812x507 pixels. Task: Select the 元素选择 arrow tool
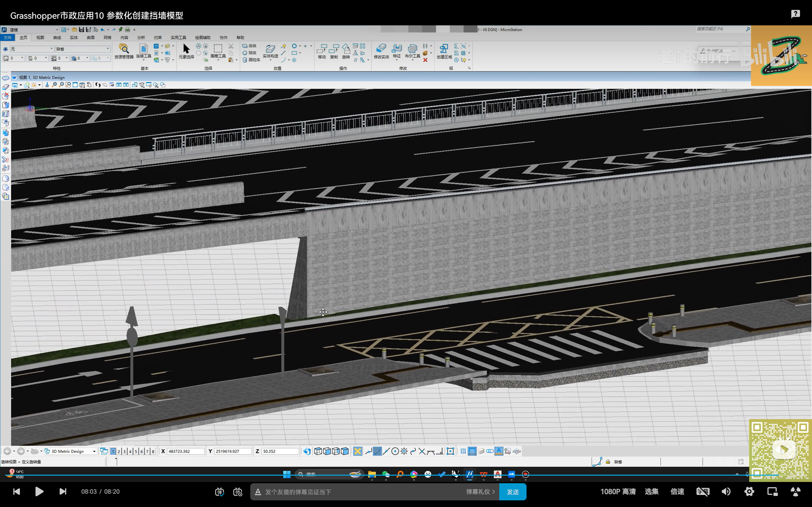click(x=186, y=49)
